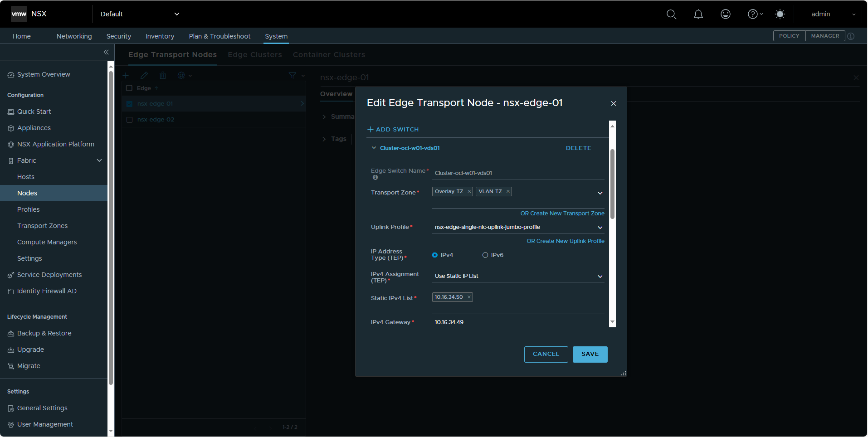Uncheck the nsx-edge-01 row checkbox
The height and width of the screenshot is (437, 868).
click(x=129, y=104)
